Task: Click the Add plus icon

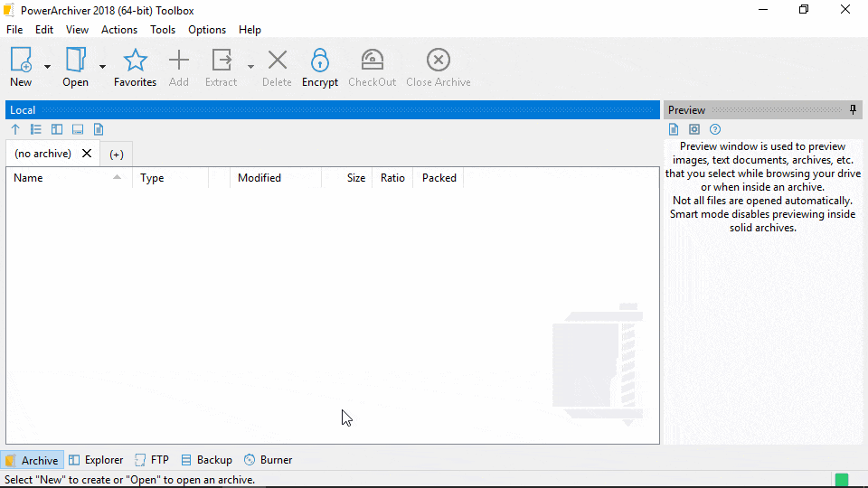Action: 179,67
